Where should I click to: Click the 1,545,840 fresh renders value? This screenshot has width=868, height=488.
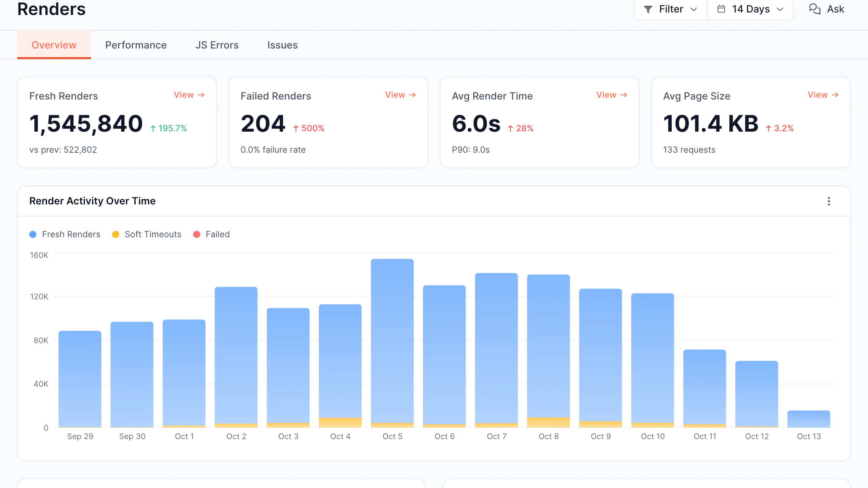coord(86,124)
